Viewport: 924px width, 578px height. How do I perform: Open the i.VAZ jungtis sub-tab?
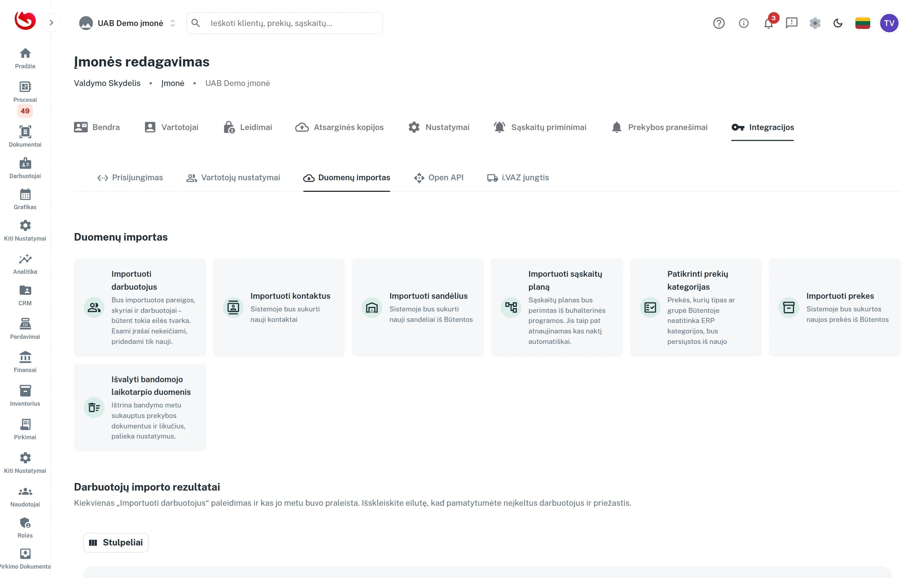click(x=518, y=178)
